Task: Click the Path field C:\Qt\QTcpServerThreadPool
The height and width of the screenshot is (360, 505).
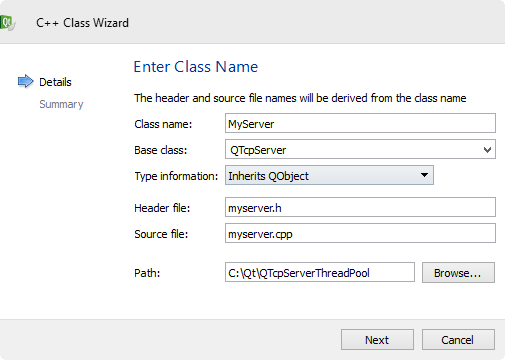Action: click(320, 272)
